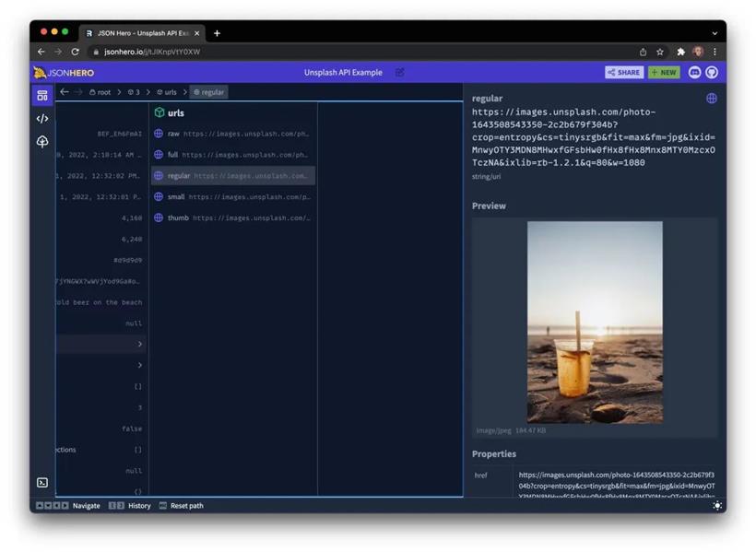Open the tree view sidebar icon

click(42, 141)
